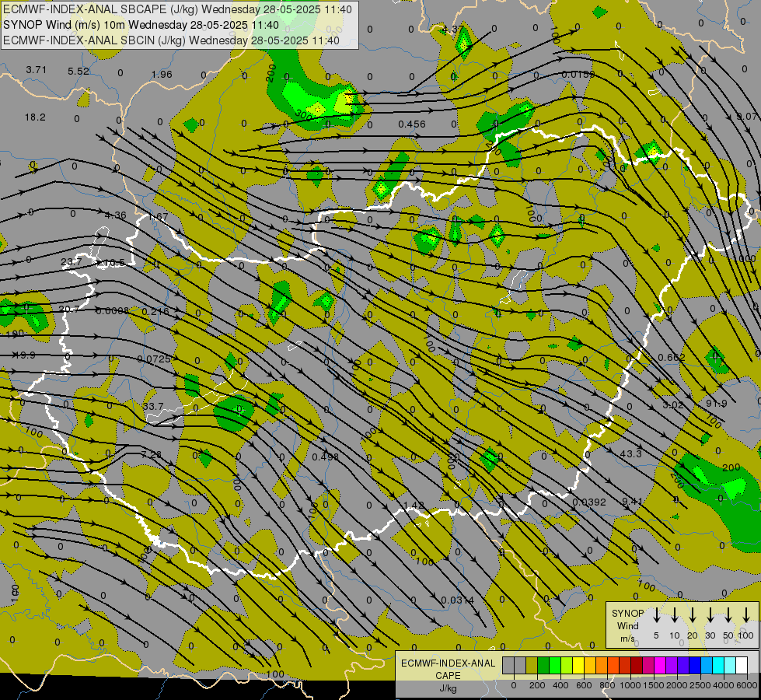Click the map value 3.71
This screenshot has height=700, width=761.
click(37, 70)
